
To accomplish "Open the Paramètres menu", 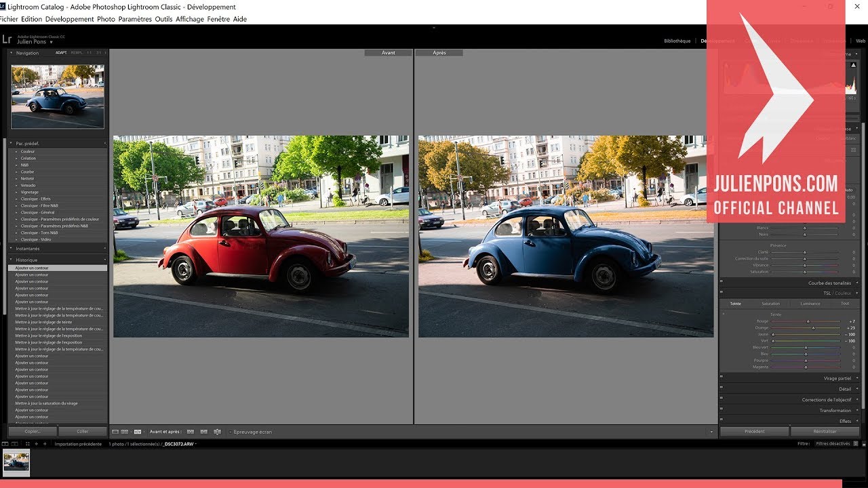I will [135, 19].
